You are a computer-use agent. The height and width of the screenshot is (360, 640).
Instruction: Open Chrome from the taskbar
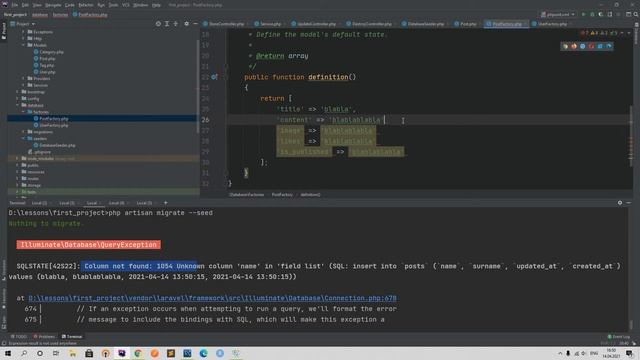[x=138, y=353]
